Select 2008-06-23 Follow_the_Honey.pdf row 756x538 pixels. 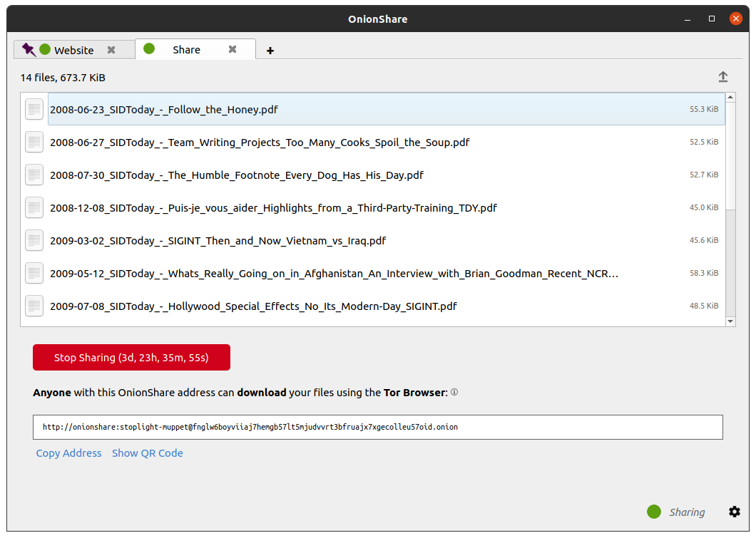coord(373,109)
